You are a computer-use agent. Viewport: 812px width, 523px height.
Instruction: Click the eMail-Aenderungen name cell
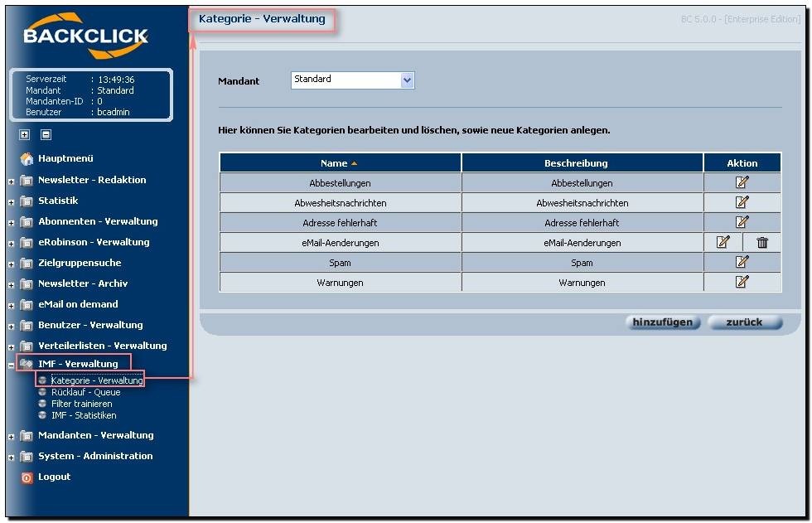tap(340, 242)
